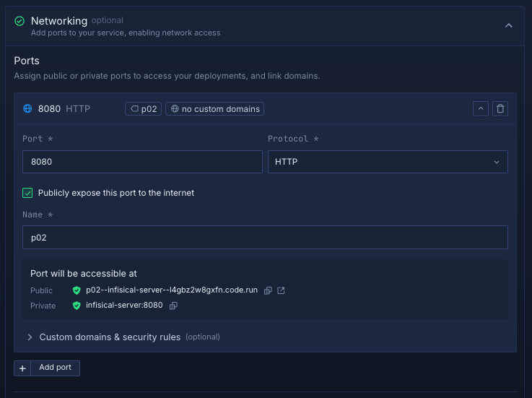Click the Name field containing p02
This screenshot has width=532, height=398.
pyautogui.click(x=264, y=237)
